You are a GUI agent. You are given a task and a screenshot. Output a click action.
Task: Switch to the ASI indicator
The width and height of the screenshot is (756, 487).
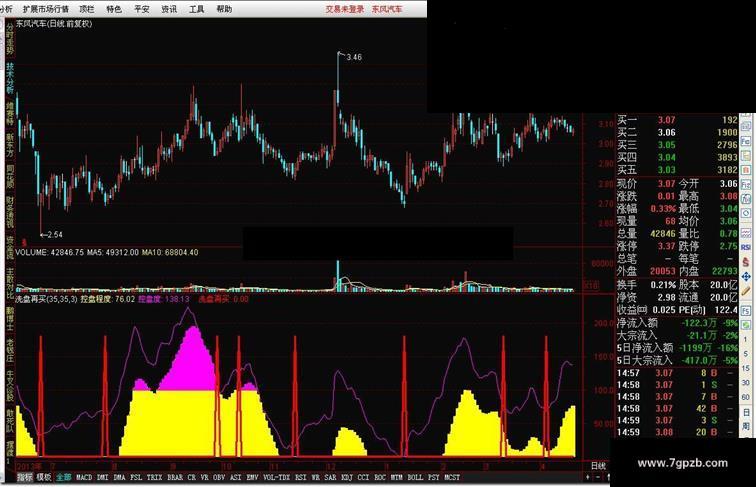coord(236,477)
